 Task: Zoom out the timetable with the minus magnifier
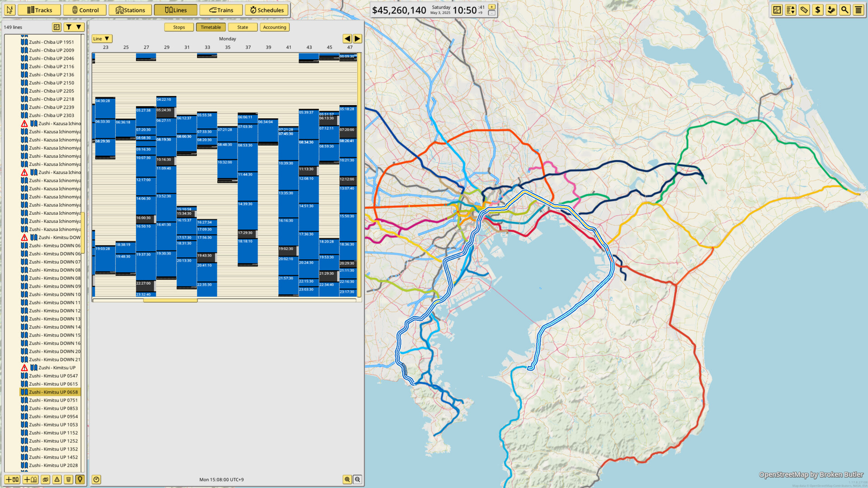[357, 479]
